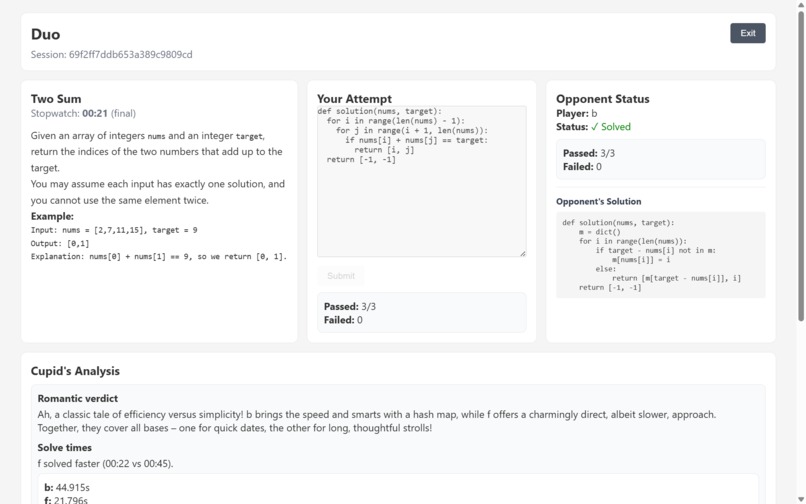Click the 'Solve times' subheading
The image size is (806, 504).
click(x=64, y=448)
